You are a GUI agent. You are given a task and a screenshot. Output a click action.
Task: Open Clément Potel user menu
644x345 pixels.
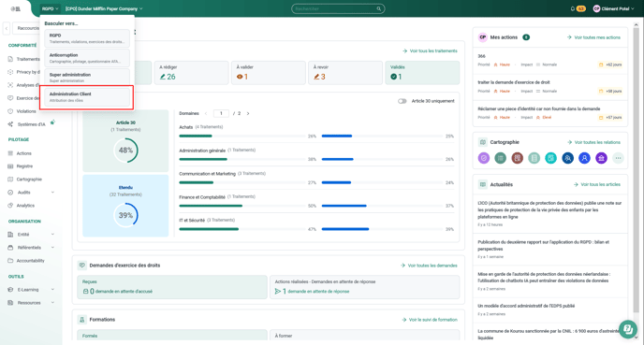click(614, 8)
